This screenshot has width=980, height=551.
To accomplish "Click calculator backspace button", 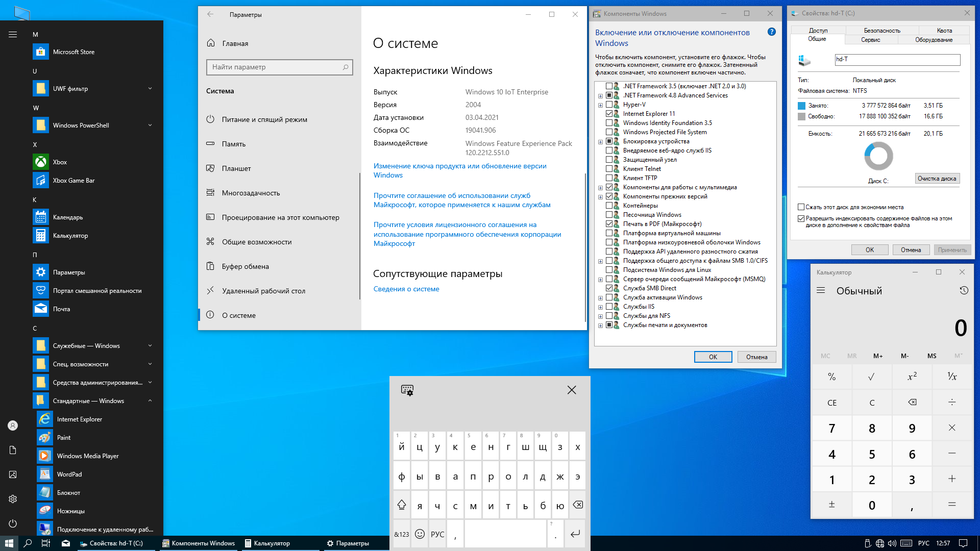I will point(912,403).
